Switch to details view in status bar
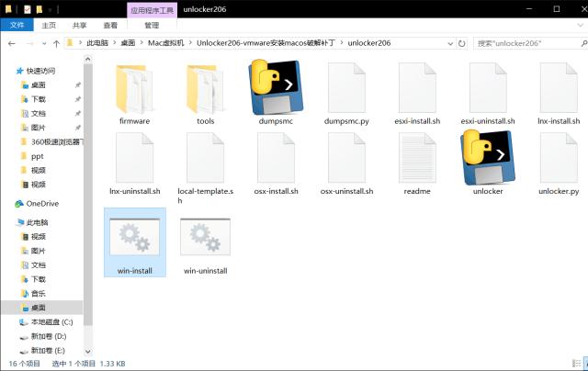Screen dimensions: 588x371 click(576, 363)
